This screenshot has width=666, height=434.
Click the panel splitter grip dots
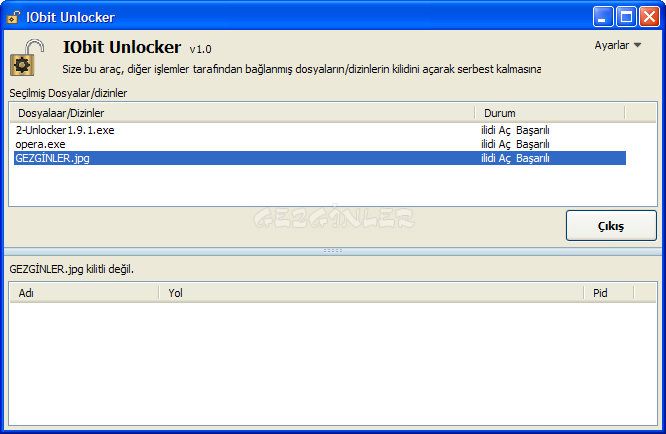pyautogui.click(x=333, y=251)
